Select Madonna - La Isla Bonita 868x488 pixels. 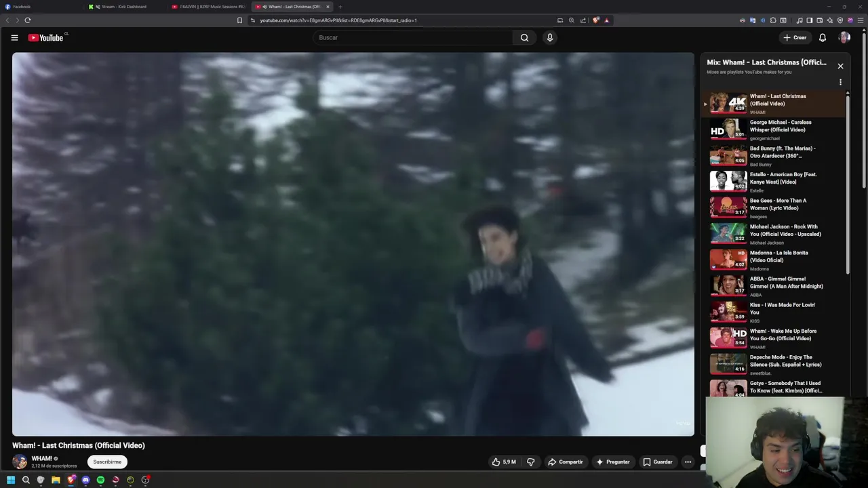[x=774, y=260]
